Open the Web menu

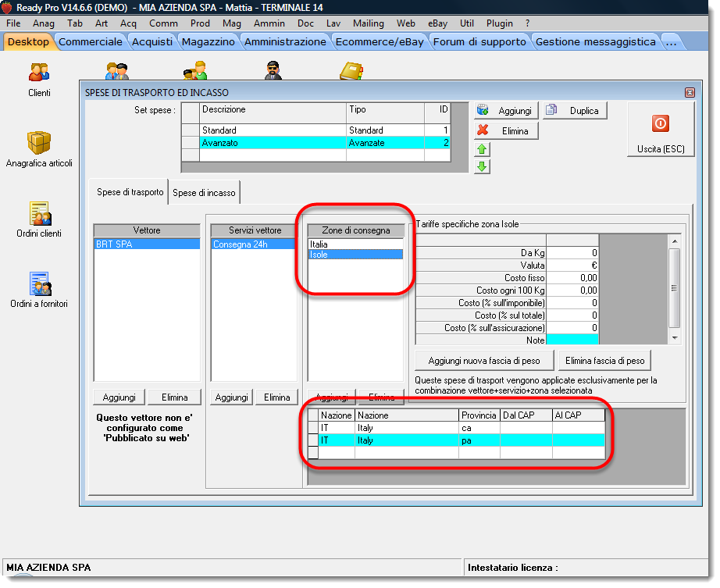tap(406, 23)
